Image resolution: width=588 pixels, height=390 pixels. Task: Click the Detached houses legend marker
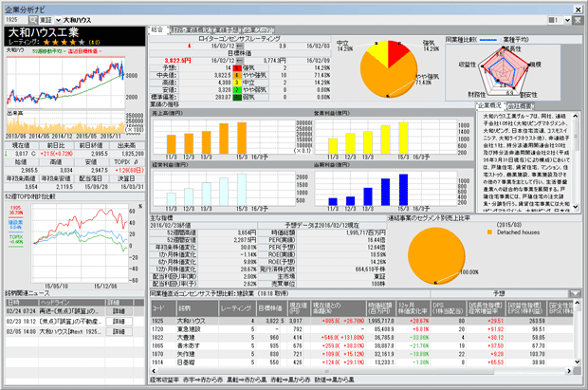[489, 232]
